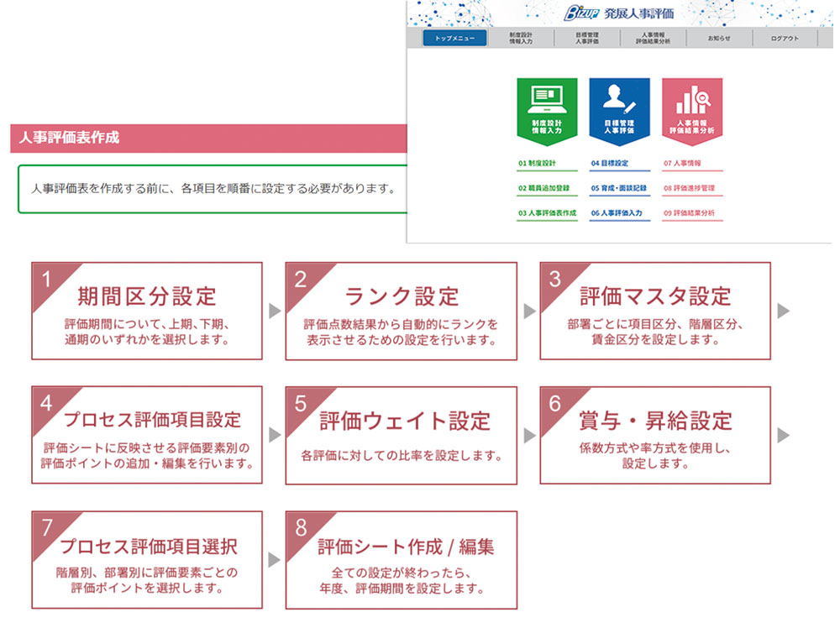Click the ログアウト tab to log out
840x628 pixels.
coord(784,39)
